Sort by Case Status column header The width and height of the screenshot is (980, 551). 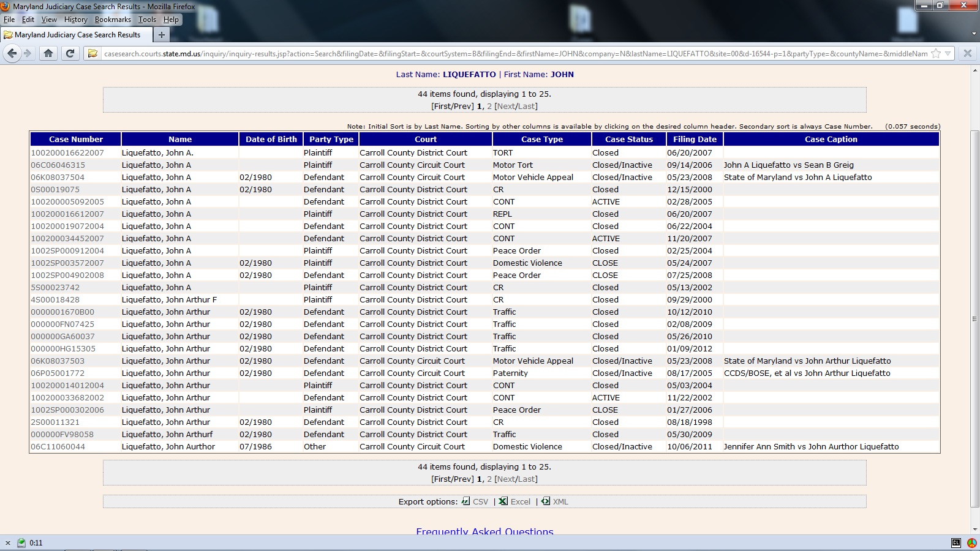(x=629, y=139)
